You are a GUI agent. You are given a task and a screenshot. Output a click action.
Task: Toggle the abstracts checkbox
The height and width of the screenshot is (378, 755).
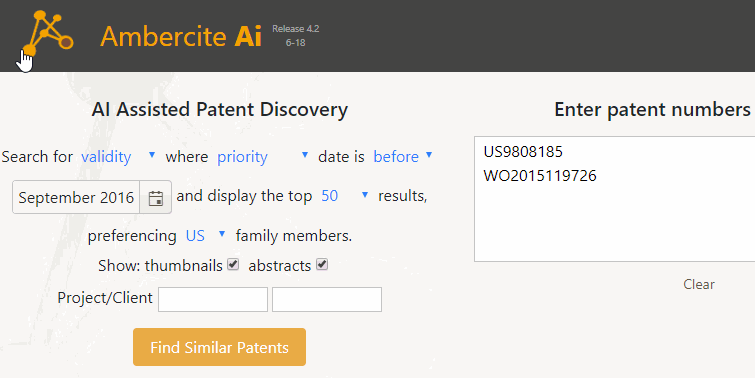point(322,264)
